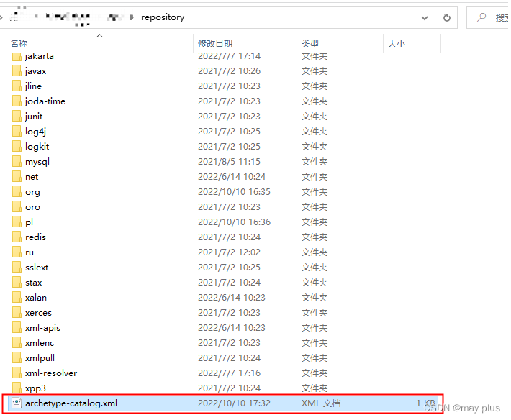Select the xalan folder icon
511x420 pixels.
[x=17, y=297]
